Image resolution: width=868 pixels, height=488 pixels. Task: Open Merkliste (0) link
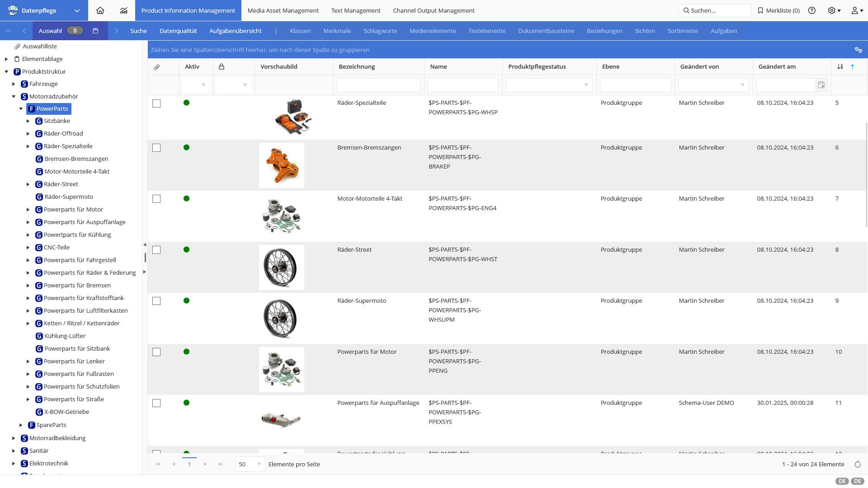(x=778, y=10)
